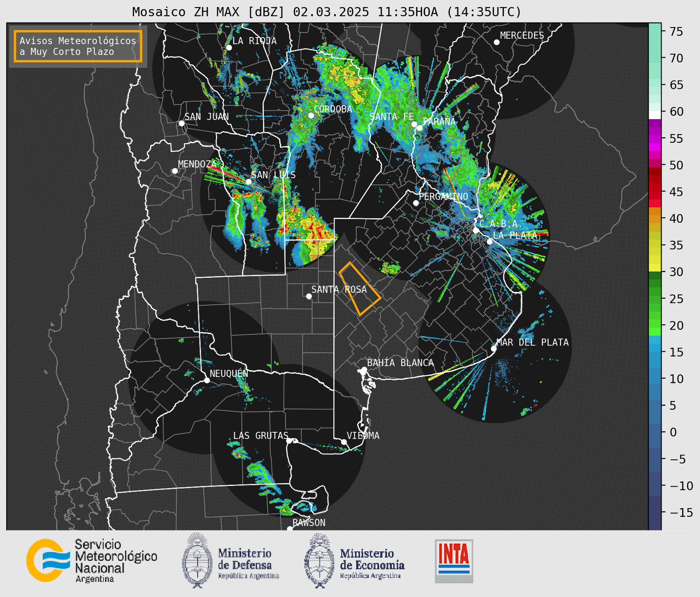Click the SANTA FE city label
This screenshot has height=597, width=700.
click(x=392, y=117)
